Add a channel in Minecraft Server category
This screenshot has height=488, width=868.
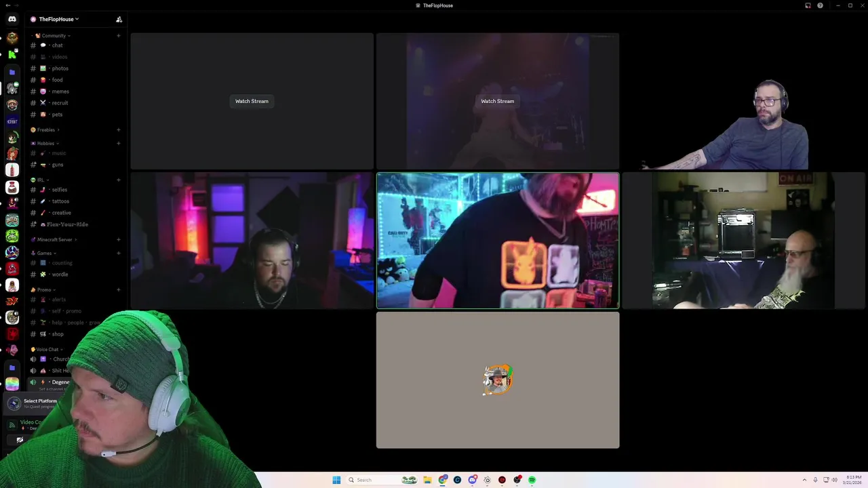(118, 239)
